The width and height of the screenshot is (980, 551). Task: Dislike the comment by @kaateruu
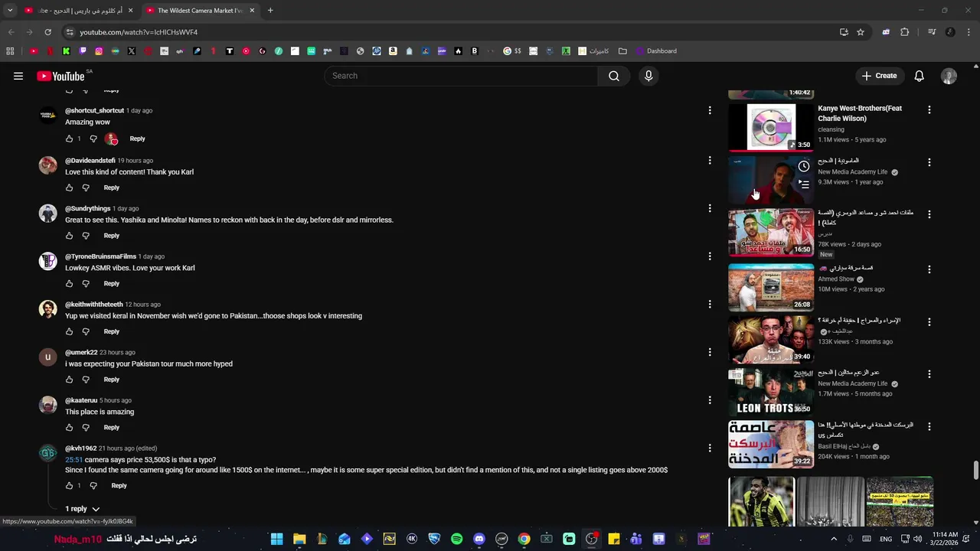(86, 428)
